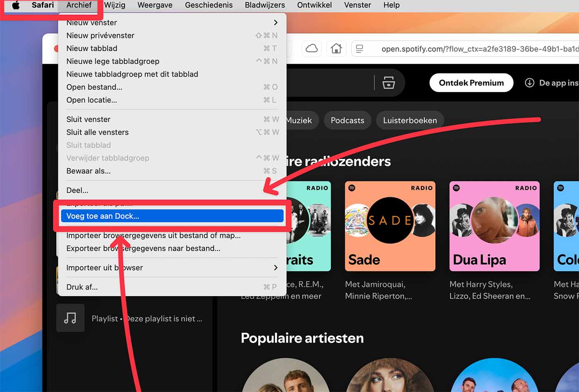Screen dimensions: 579x392
Task: Click the page settings icon in address bar
Action: pos(359,49)
